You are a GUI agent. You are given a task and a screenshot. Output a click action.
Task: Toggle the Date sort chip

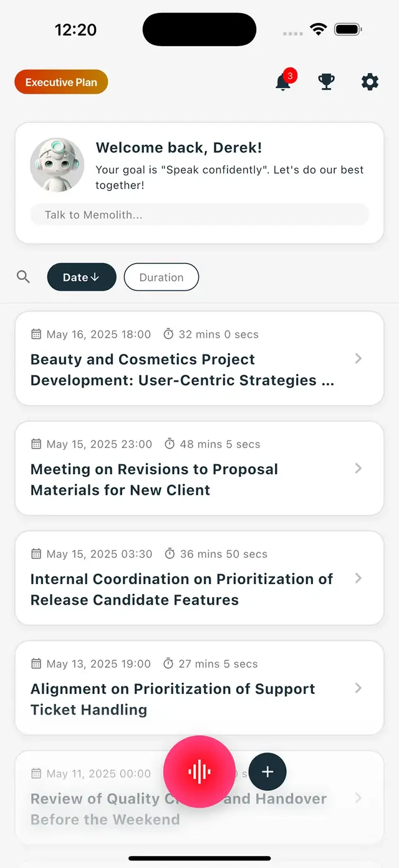click(82, 278)
